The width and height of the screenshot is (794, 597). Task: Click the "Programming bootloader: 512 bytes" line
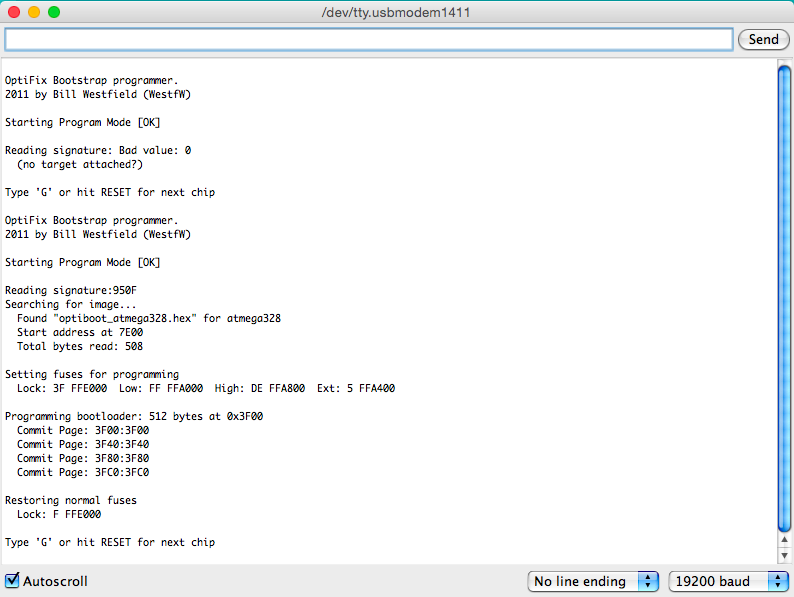pos(134,416)
